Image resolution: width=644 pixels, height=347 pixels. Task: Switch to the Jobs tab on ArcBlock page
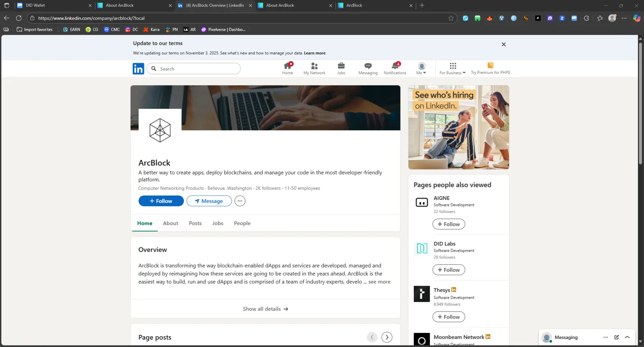click(x=218, y=223)
